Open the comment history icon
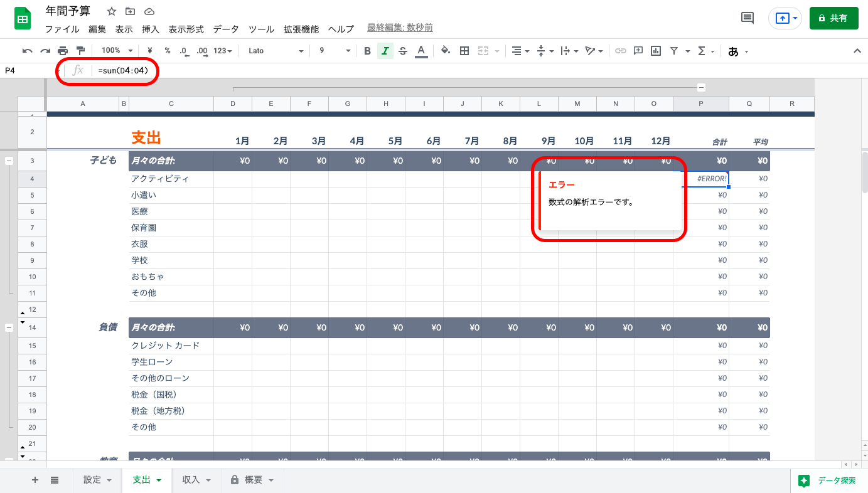The width and height of the screenshot is (868, 493). pos(747,18)
